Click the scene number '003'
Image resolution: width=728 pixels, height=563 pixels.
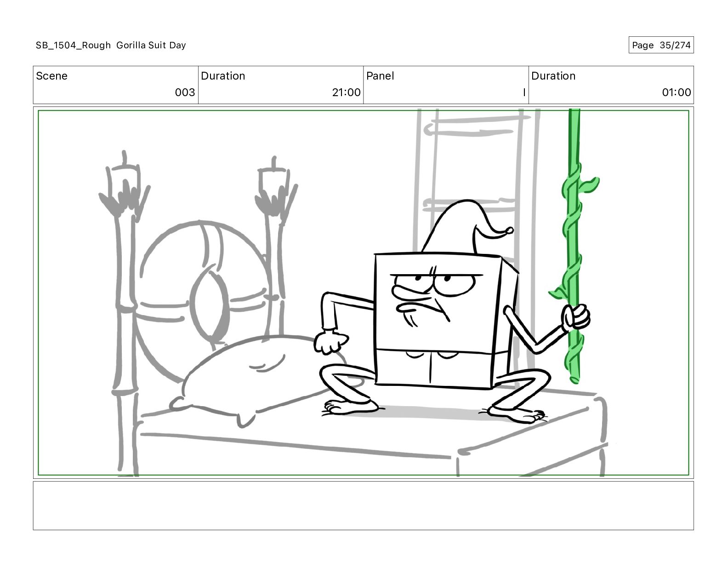point(185,92)
